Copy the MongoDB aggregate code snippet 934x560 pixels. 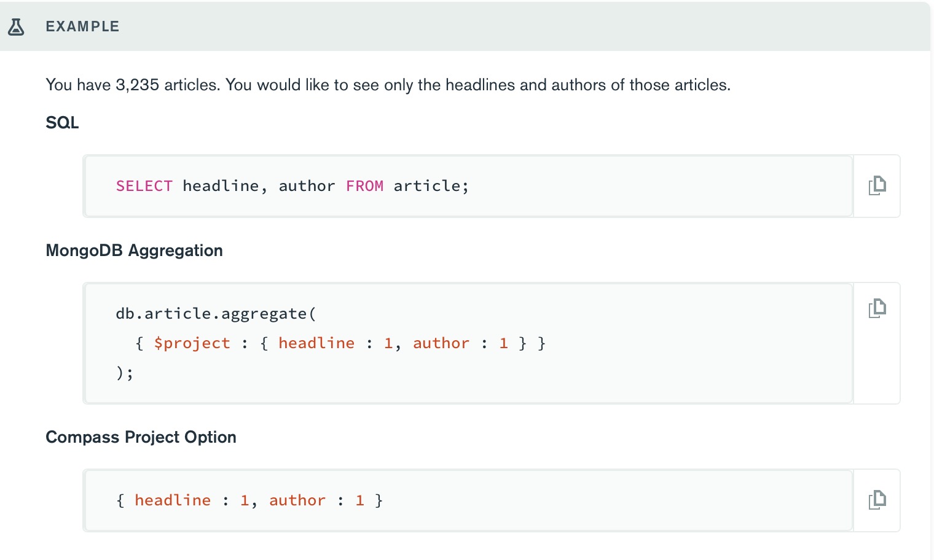877,308
